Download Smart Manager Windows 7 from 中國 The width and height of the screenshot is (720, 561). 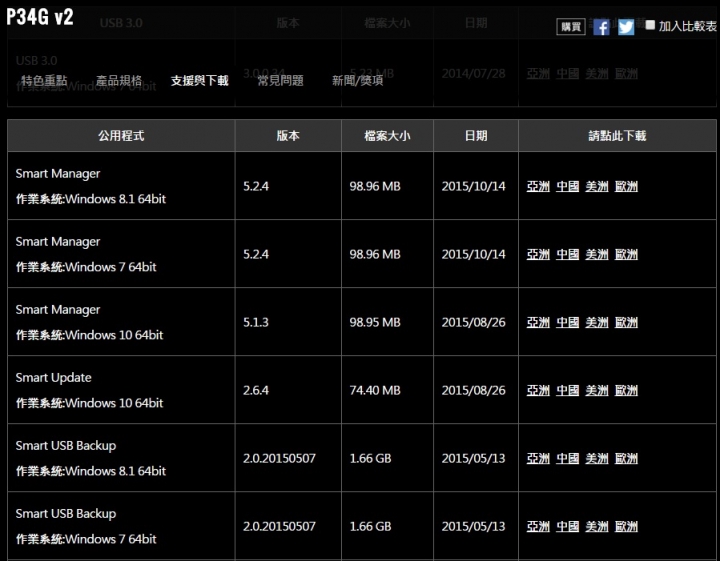[x=567, y=254]
